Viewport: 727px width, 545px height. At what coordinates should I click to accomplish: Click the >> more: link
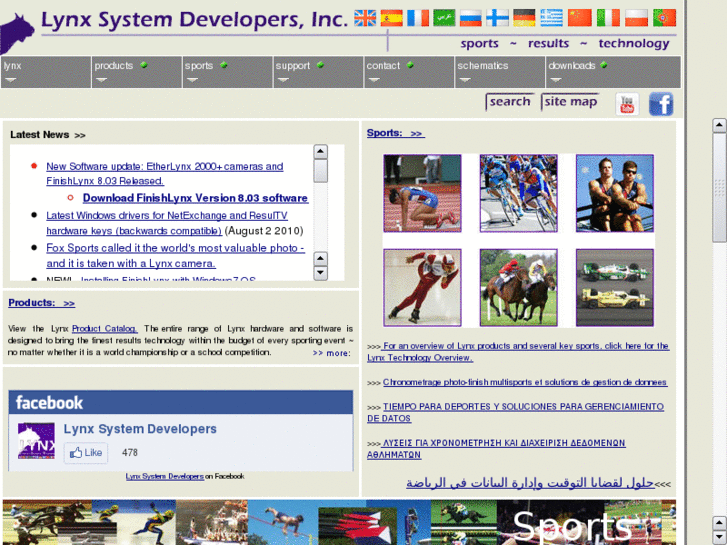[x=332, y=353]
